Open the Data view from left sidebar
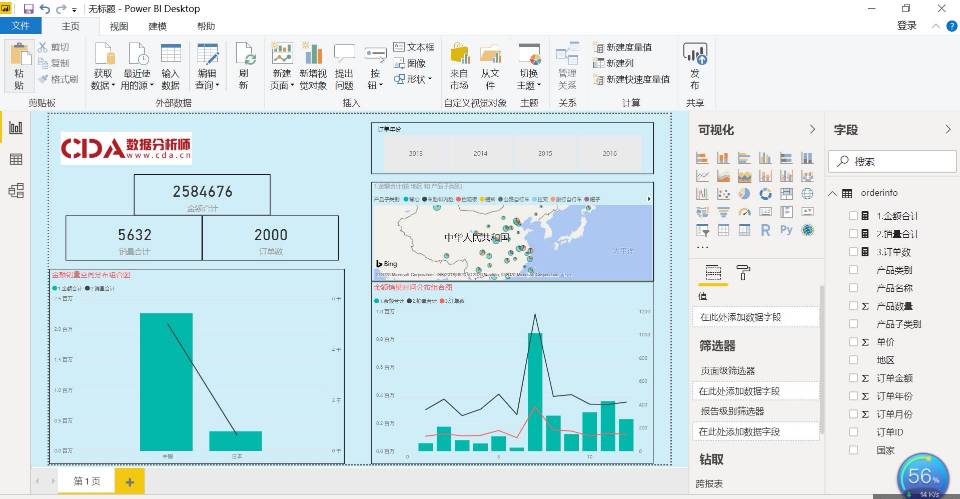This screenshot has width=960, height=499. 16,159
